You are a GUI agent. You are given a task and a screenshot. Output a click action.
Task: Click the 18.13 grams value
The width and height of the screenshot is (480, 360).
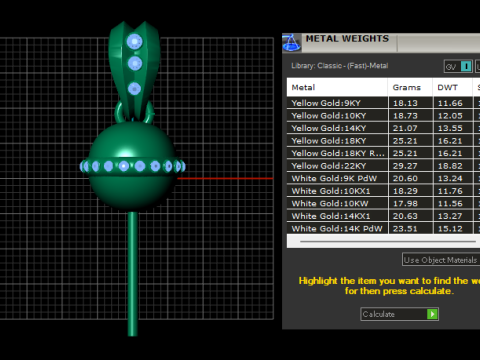[x=405, y=103]
